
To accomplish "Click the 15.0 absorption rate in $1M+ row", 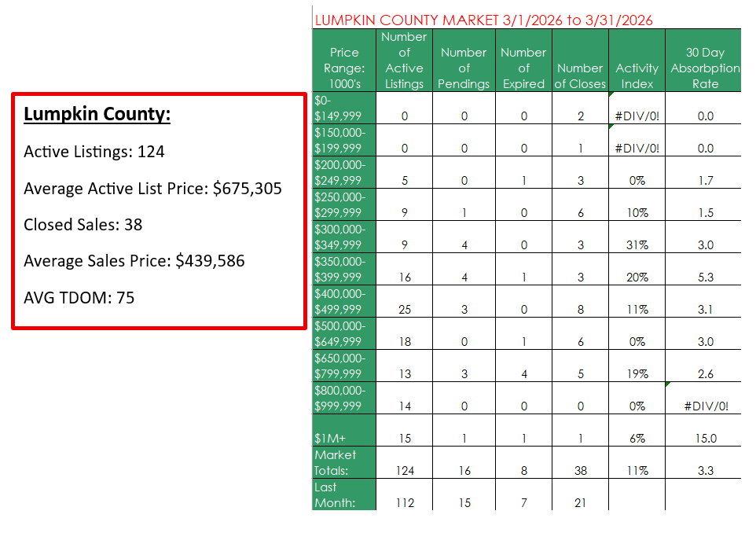I will coord(704,439).
